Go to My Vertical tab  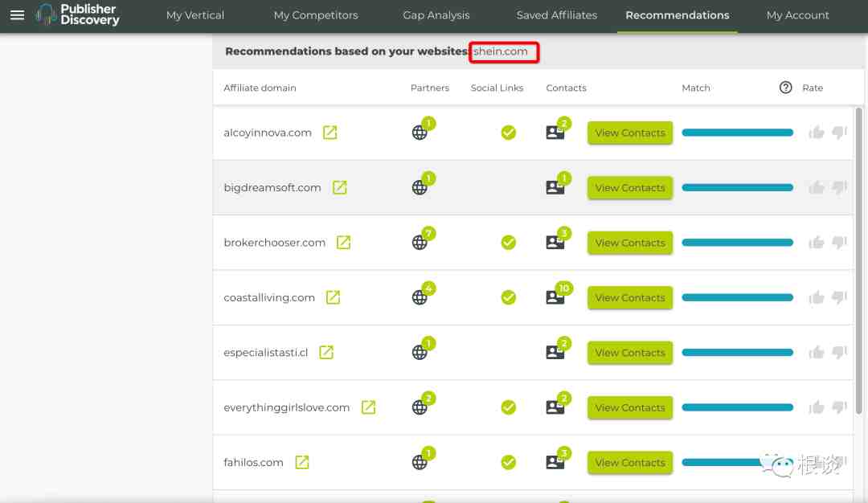coord(195,15)
